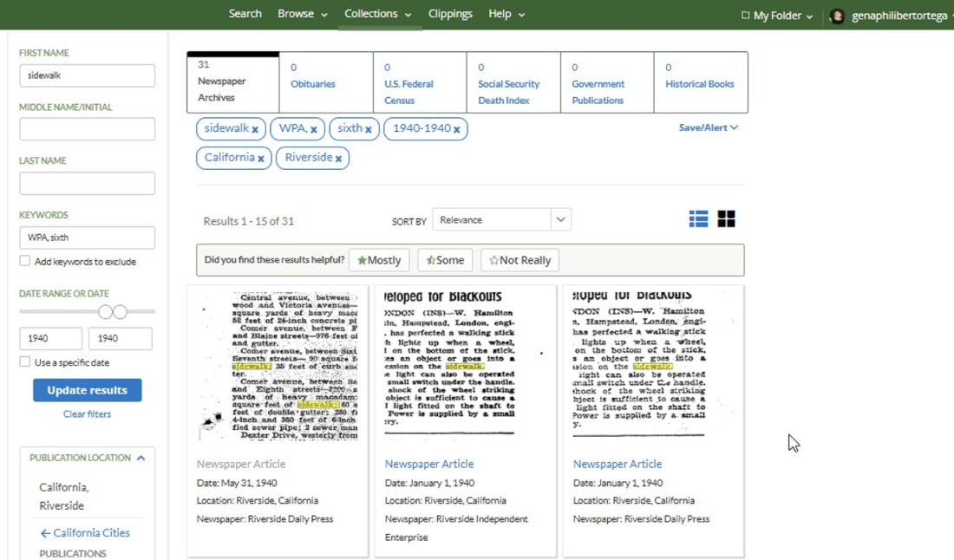Screen dimensions: 954x560
Task: Click the Keywords field with WPA, sixth
Action: 87,238
